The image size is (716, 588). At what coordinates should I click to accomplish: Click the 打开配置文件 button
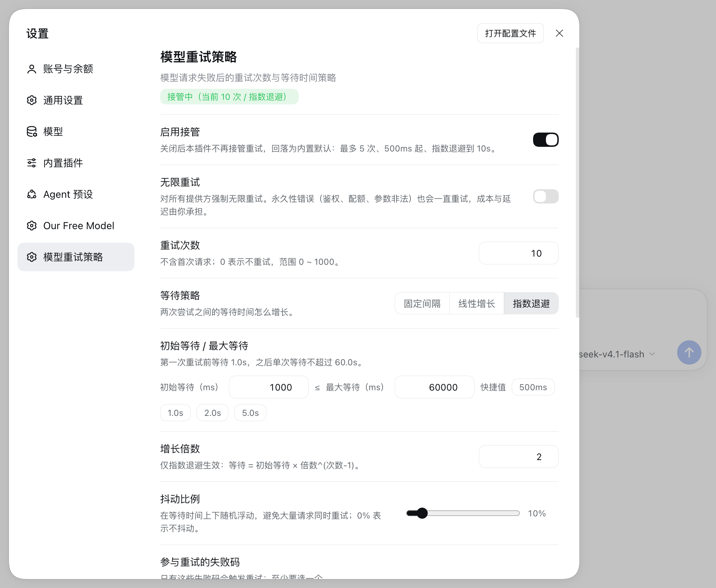pyautogui.click(x=510, y=33)
